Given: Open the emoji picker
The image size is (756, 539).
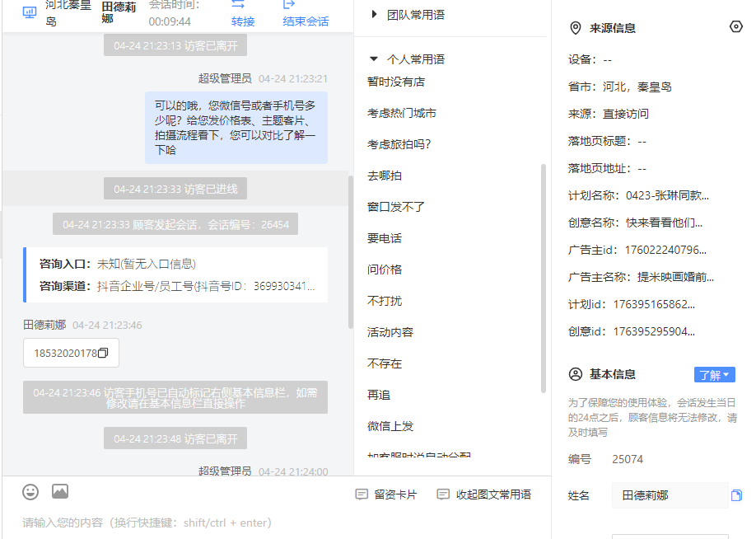Looking at the screenshot, I should point(30,492).
